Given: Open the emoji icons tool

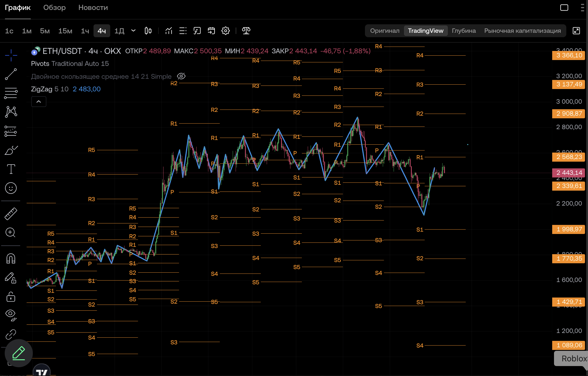Looking at the screenshot, I should click(x=11, y=188).
